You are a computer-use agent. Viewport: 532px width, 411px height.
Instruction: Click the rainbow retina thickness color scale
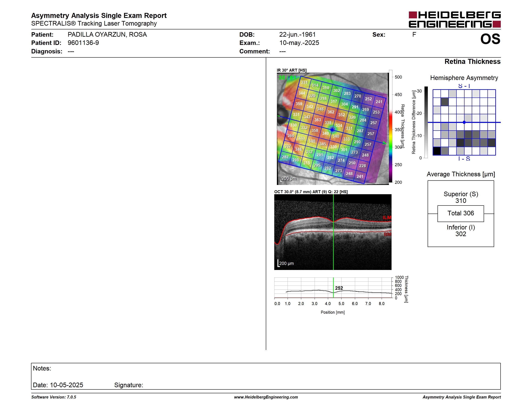[x=391, y=126]
